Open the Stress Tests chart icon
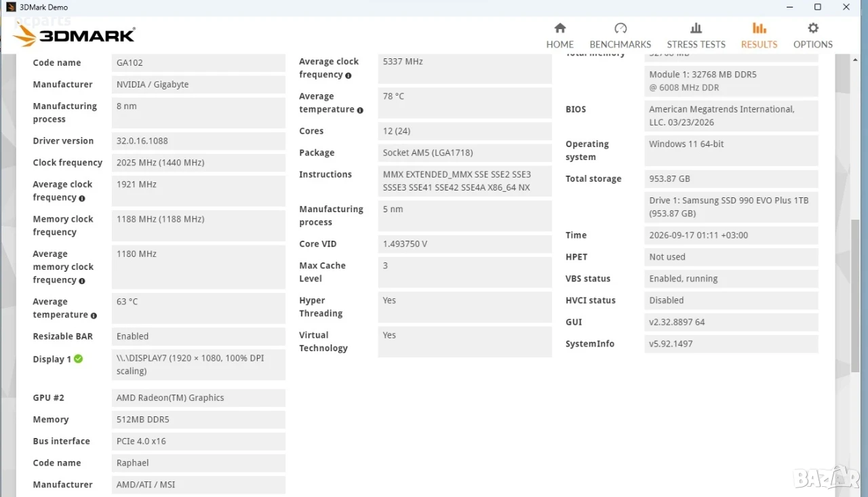The width and height of the screenshot is (868, 497). pyautogui.click(x=696, y=28)
